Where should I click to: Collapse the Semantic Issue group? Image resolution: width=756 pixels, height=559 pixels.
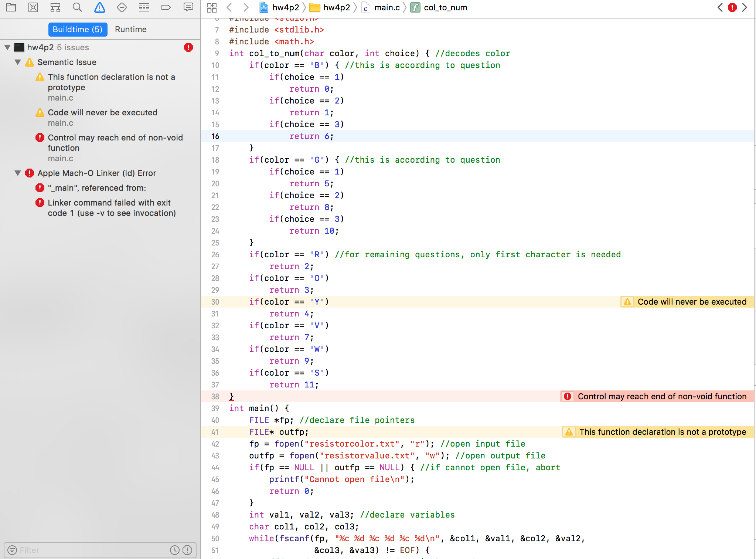tap(18, 62)
